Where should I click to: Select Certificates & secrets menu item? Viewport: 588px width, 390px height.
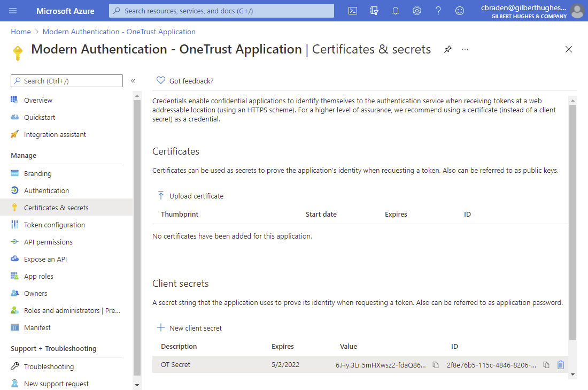[66, 208]
